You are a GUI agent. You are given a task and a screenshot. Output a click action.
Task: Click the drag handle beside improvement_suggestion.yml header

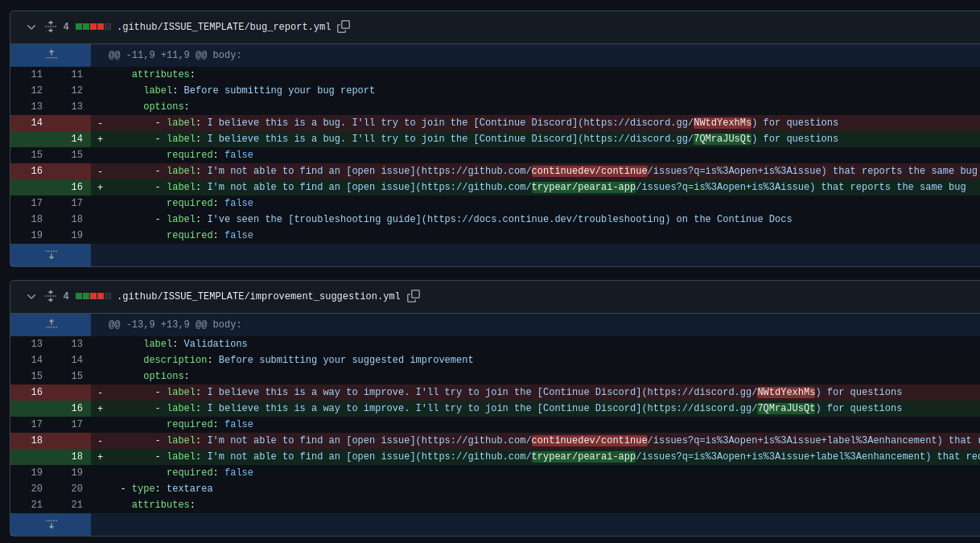click(x=50, y=295)
